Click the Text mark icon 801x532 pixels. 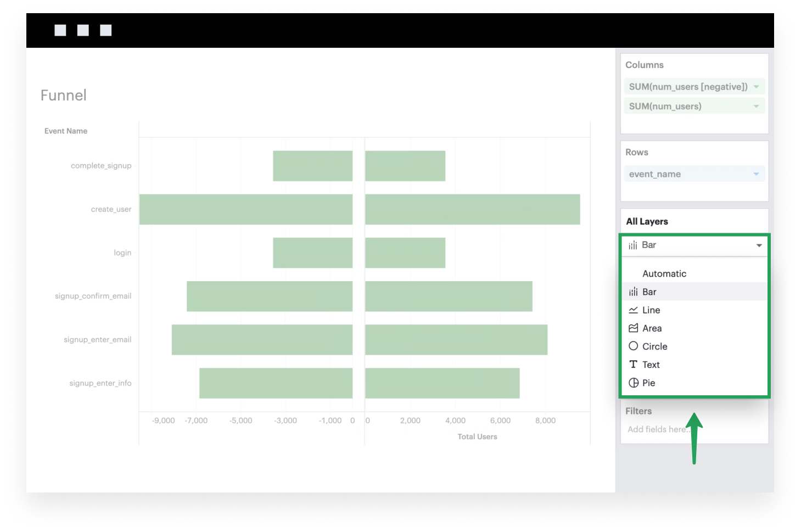(x=633, y=365)
